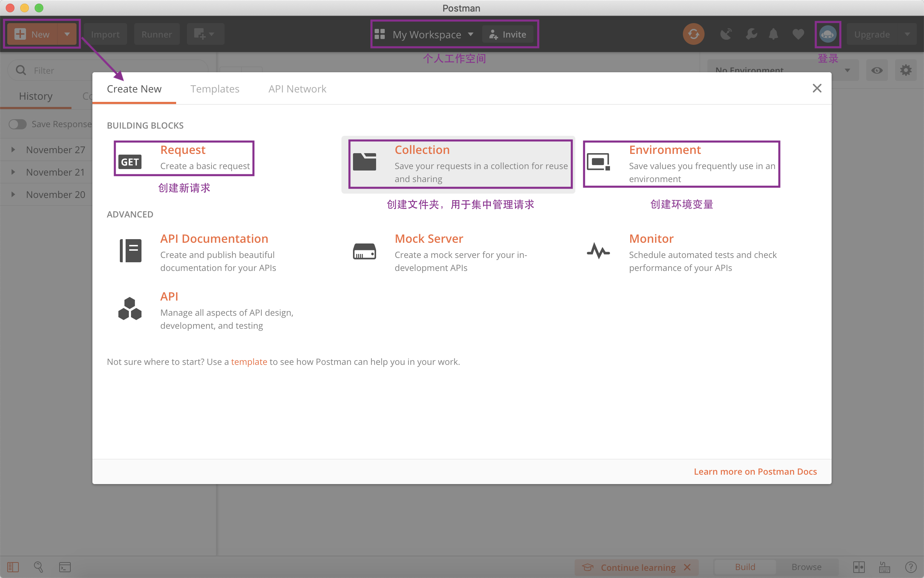
Task: Click the magnifier icon in Filter box
Action: point(21,70)
